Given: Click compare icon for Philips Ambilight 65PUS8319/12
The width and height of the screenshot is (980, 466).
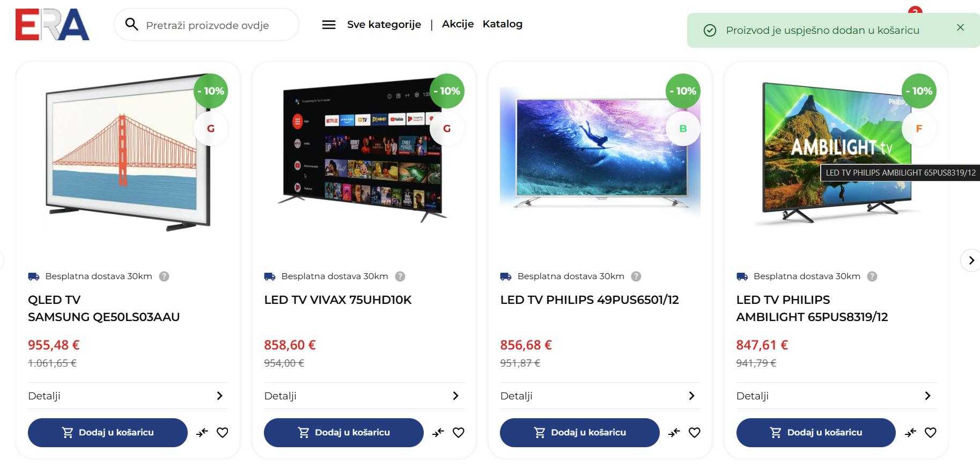Looking at the screenshot, I should (910, 433).
